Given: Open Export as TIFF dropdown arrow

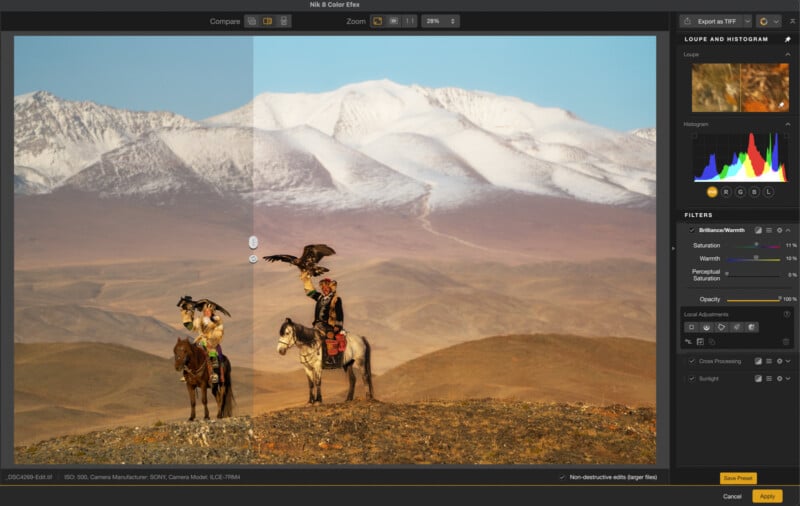Looking at the screenshot, I should (746, 21).
